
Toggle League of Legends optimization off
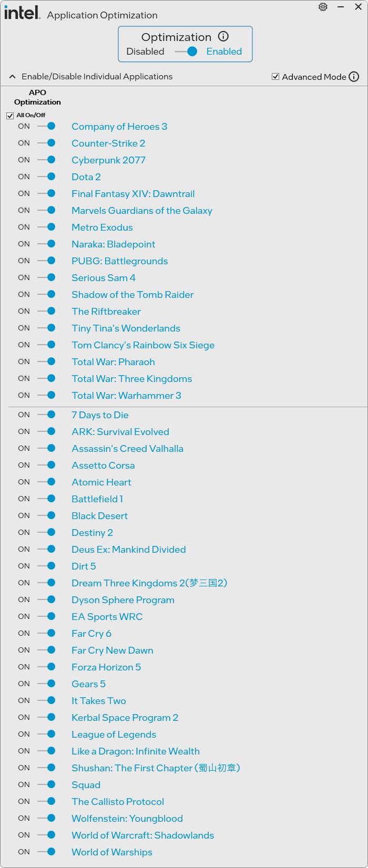[47, 734]
